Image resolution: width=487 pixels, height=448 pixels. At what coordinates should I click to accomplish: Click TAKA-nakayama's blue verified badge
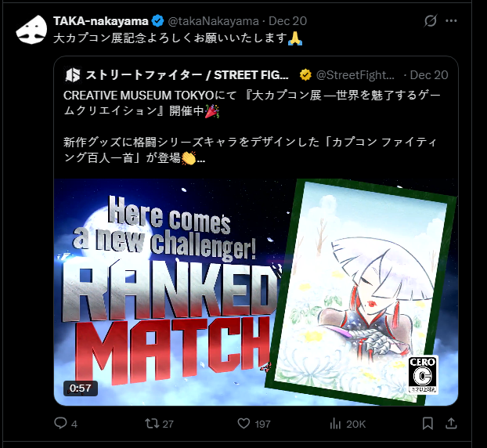coord(158,21)
